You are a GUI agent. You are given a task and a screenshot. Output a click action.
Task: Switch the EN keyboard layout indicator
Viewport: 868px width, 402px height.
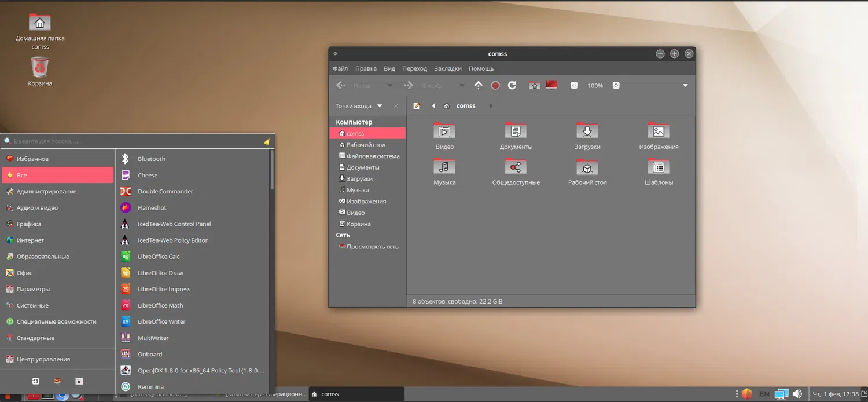tap(764, 394)
